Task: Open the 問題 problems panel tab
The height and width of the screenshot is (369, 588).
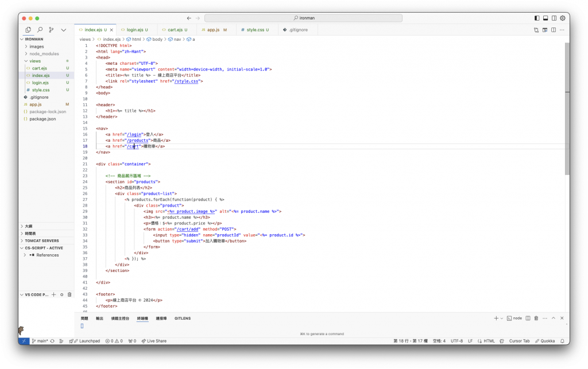Action: (84, 318)
